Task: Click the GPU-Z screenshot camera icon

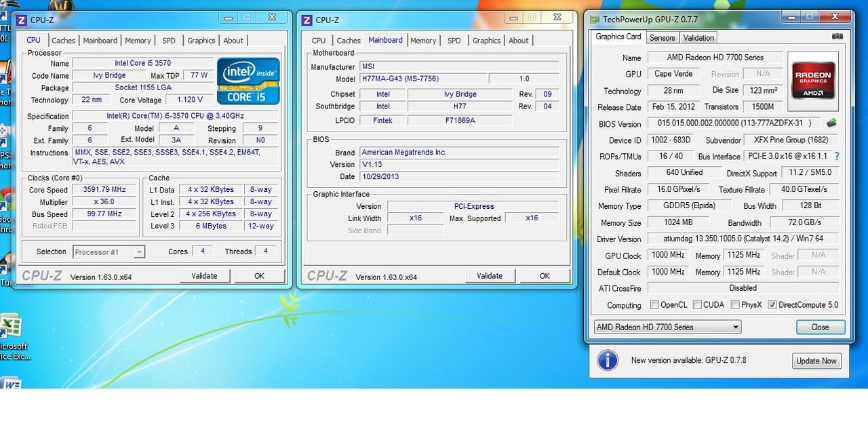Action: point(837,37)
